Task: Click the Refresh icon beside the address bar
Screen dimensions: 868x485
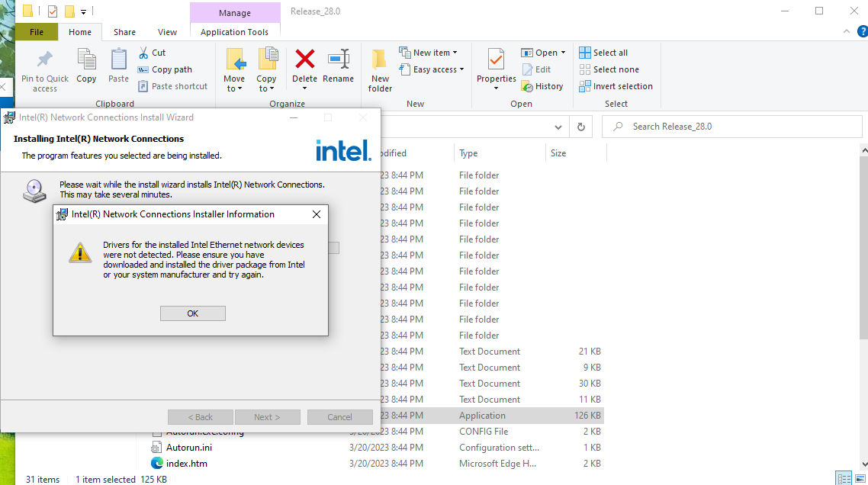Action: point(580,126)
